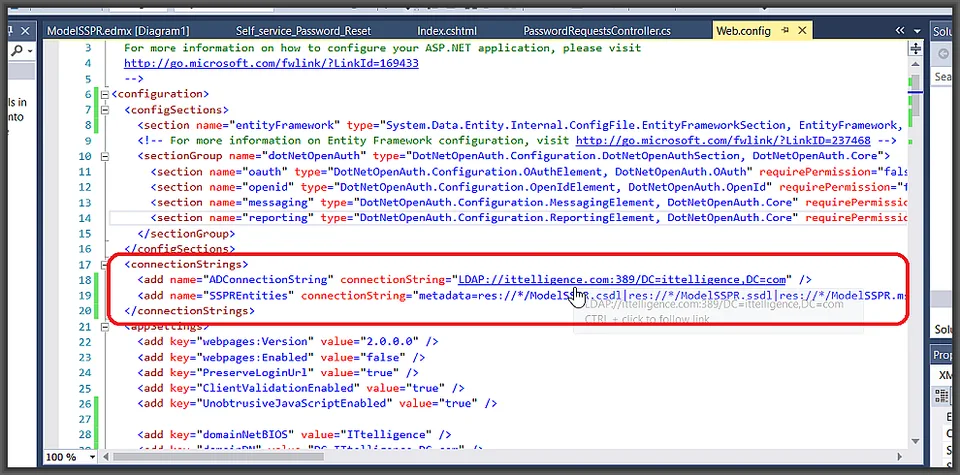960x475 pixels.
Task: Select the Web.config tab
Action: point(743,31)
